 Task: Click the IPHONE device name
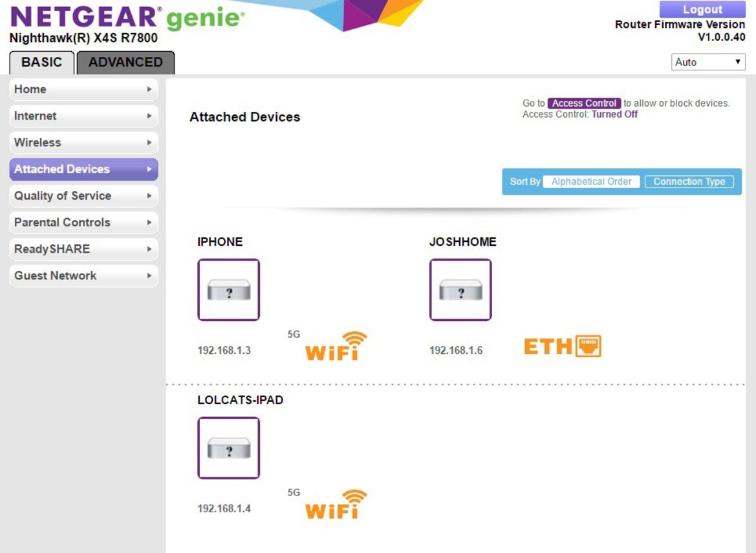pos(220,241)
